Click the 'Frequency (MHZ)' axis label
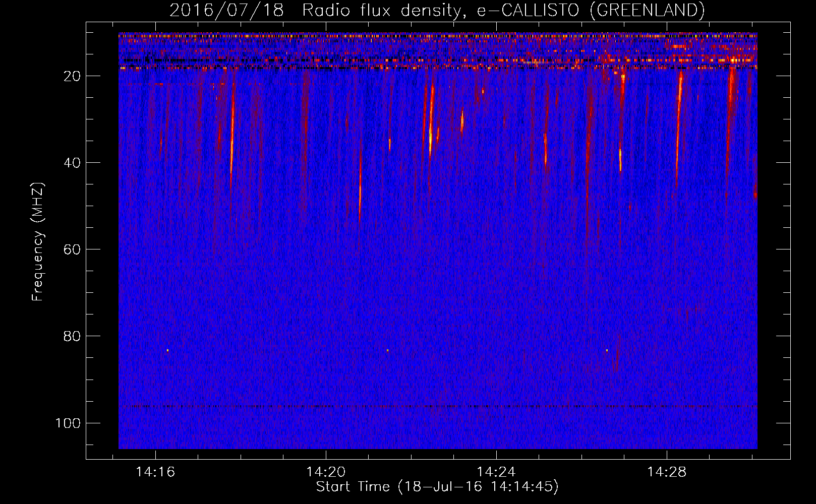Image resolution: width=816 pixels, height=504 pixels. tap(38, 242)
